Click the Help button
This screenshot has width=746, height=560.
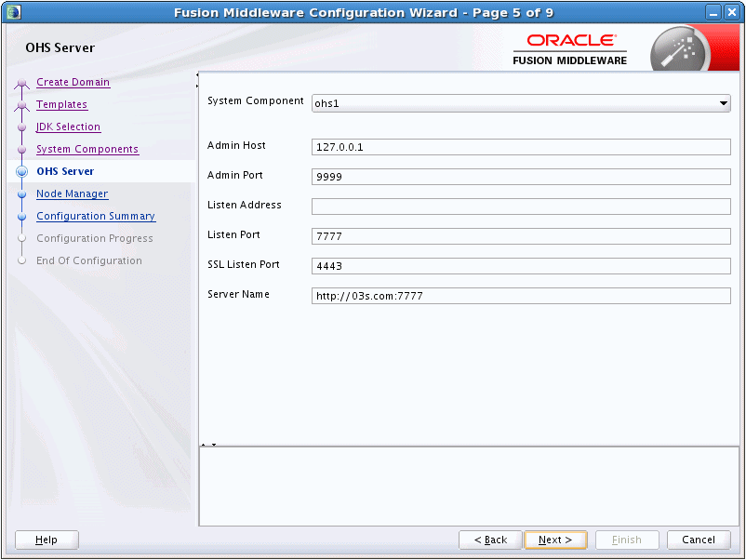click(x=47, y=540)
